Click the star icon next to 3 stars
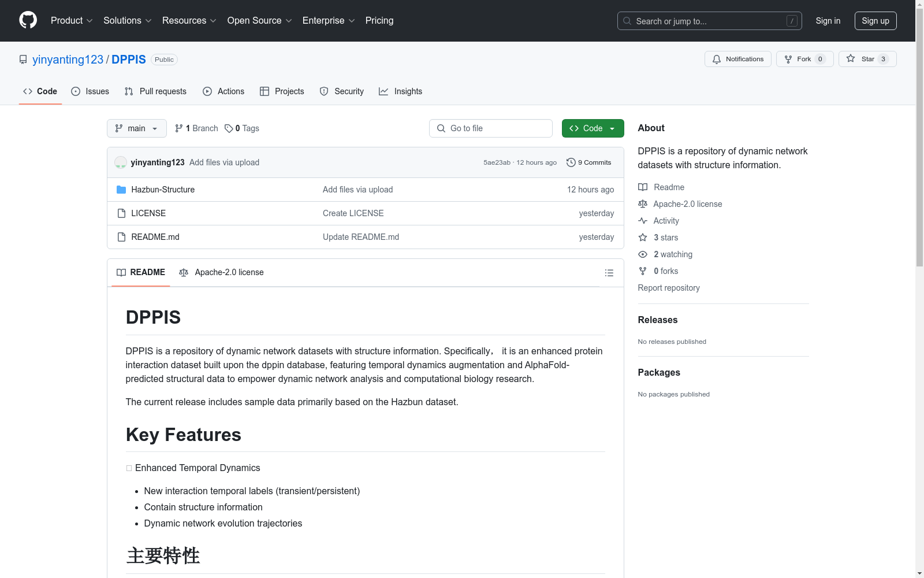The width and height of the screenshot is (924, 578). click(643, 238)
